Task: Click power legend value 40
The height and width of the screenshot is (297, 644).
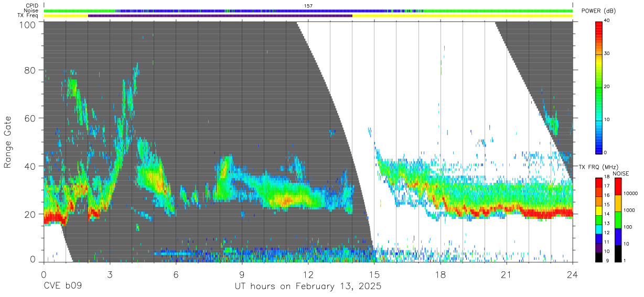Action: (607, 20)
